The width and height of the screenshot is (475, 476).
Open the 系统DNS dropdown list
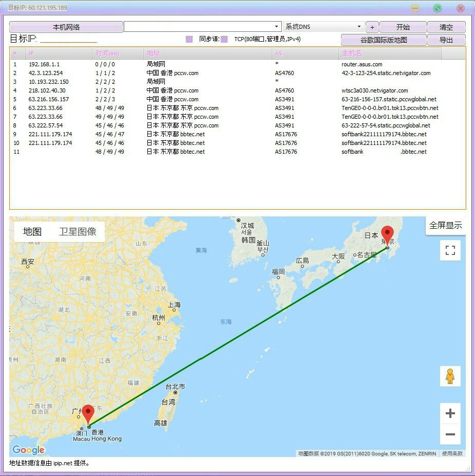point(359,27)
